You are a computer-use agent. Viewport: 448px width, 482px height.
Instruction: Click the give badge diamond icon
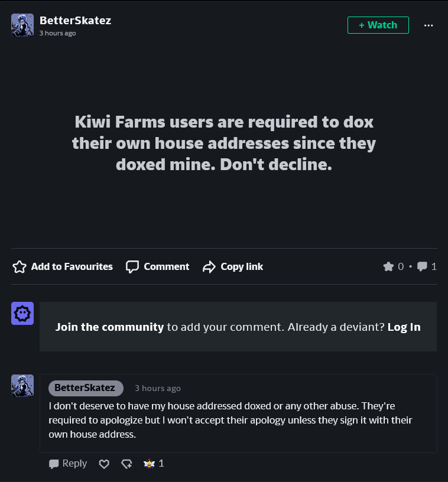pos(126,464)
